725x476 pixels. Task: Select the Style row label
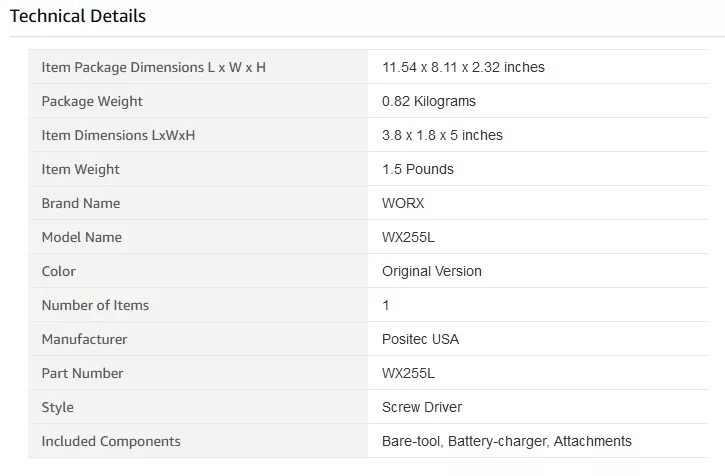(x=57, y=408)
